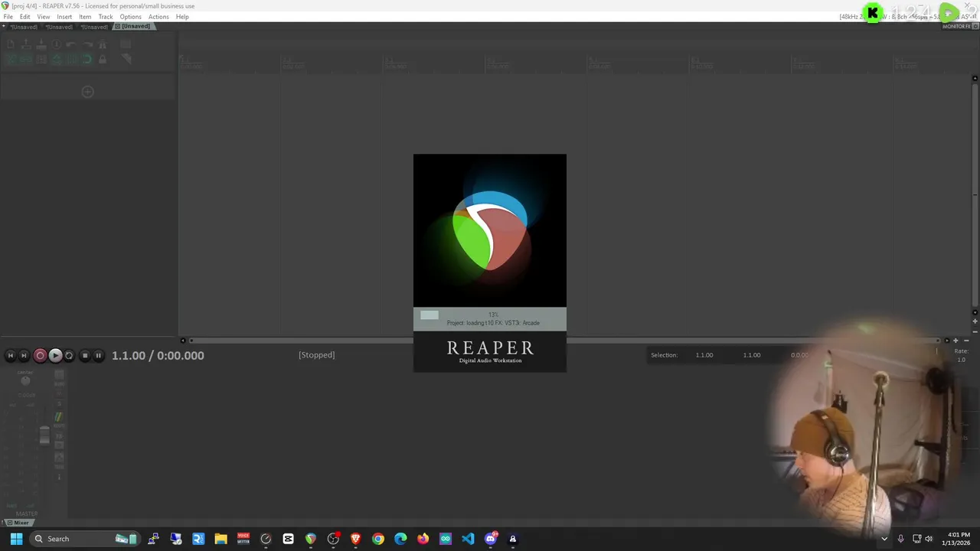Start playback with the Play button

point(55,355)
